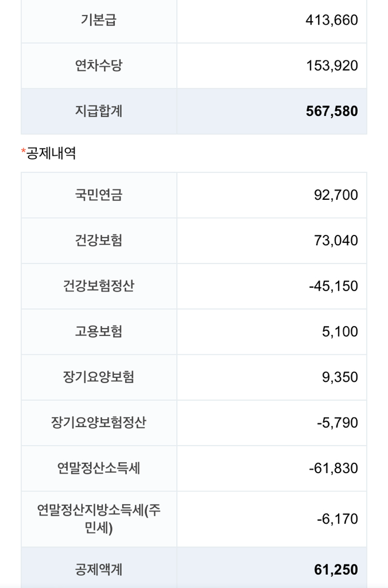388x588 pixels.
Task: Select the 73,040 health insurance amount
Action: point(336,240)
